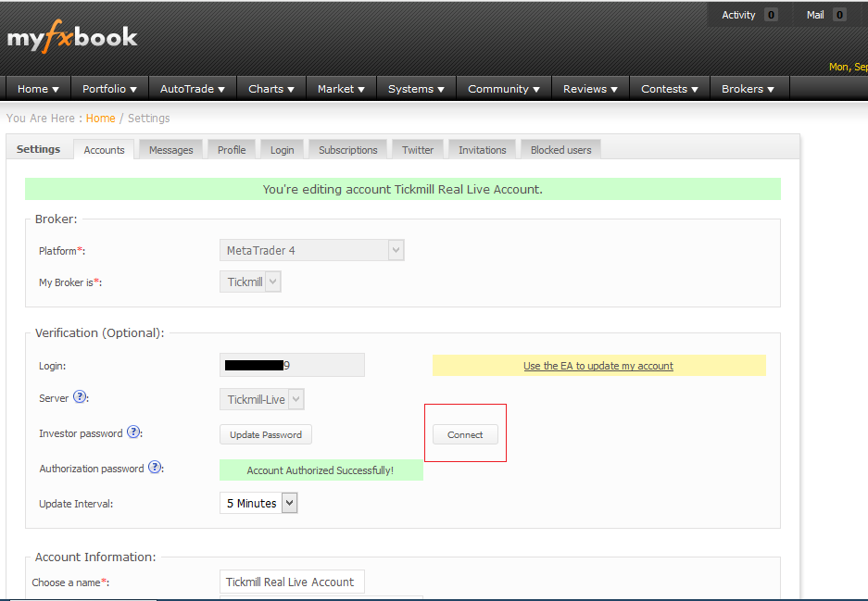Viewport: 868px width, 601px height.
Task: Change the 5 Minutes update interval
Action: pyautogui.click(x=258, y=503)
